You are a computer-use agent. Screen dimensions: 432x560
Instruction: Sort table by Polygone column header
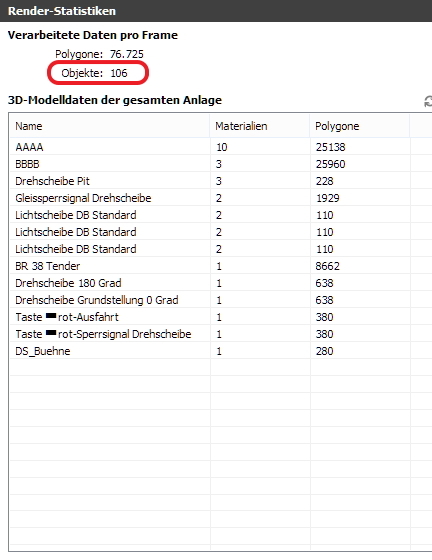360,126
